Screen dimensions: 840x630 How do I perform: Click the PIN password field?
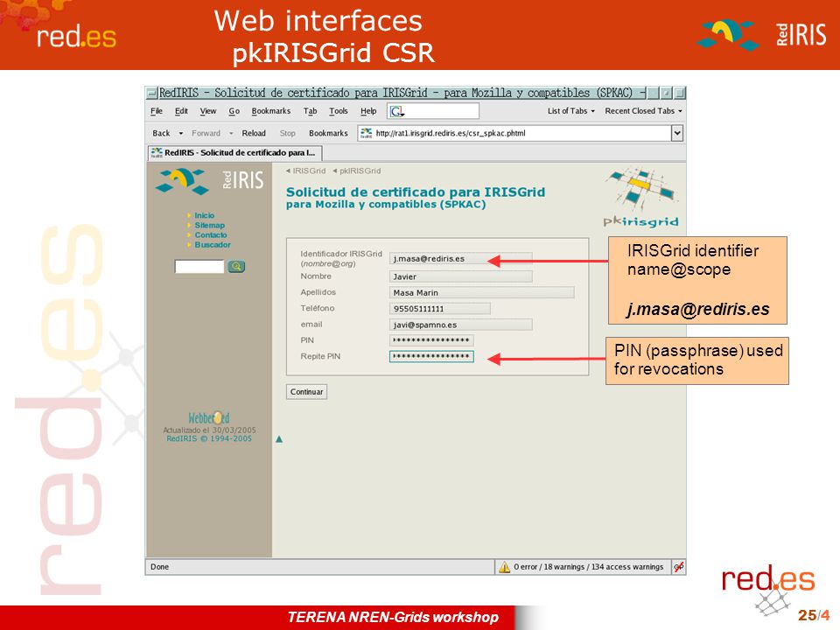click(431, 340)
